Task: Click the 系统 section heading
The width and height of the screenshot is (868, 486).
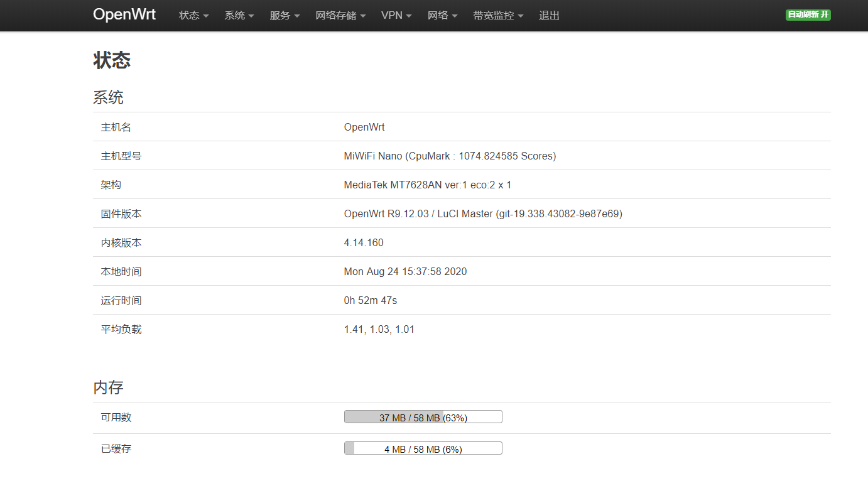Action: [x=108, y=97]
